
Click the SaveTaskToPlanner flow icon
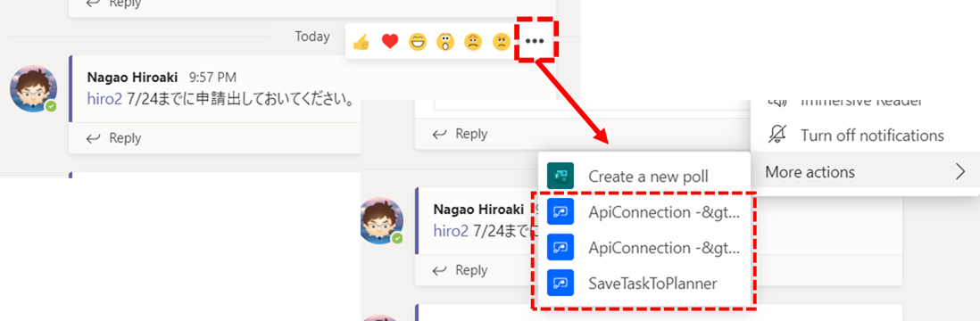[x=561, y=284]
